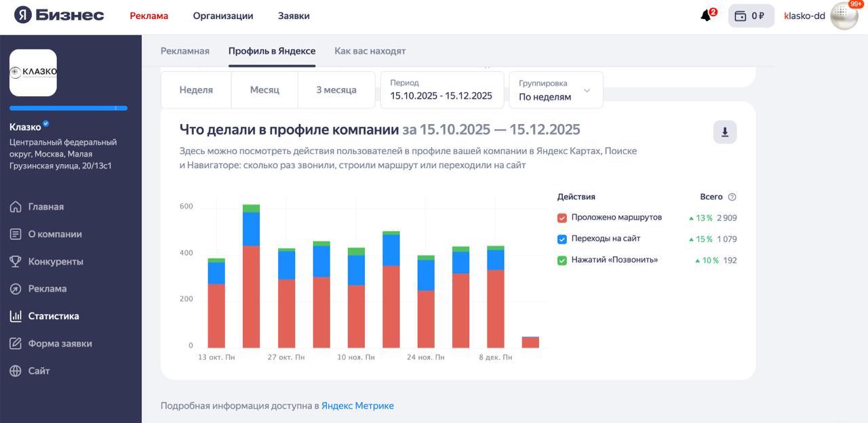Image resolution: width=868 pixels, height=423 pixels.
Task: Open the klasko-dd account menu
Action: (804, 15)
